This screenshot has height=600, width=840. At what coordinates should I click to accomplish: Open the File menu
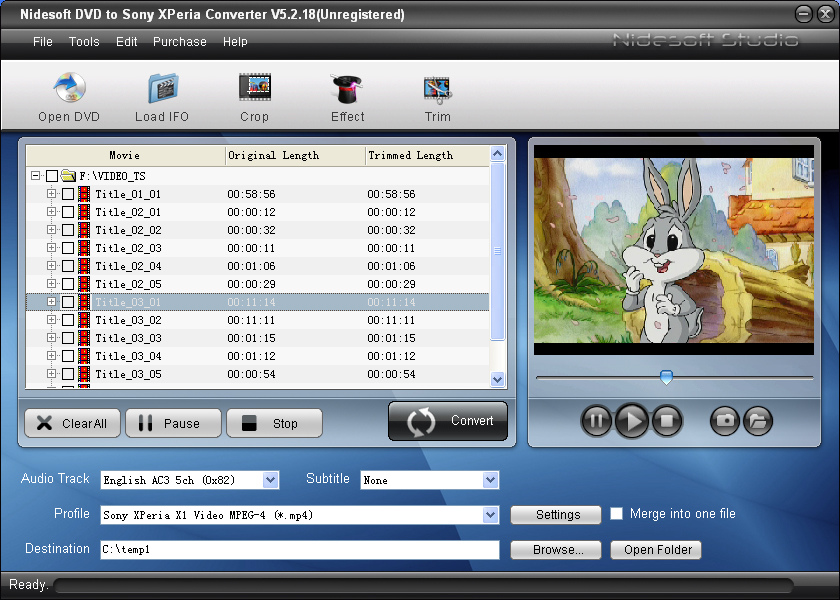click(42, 42)
